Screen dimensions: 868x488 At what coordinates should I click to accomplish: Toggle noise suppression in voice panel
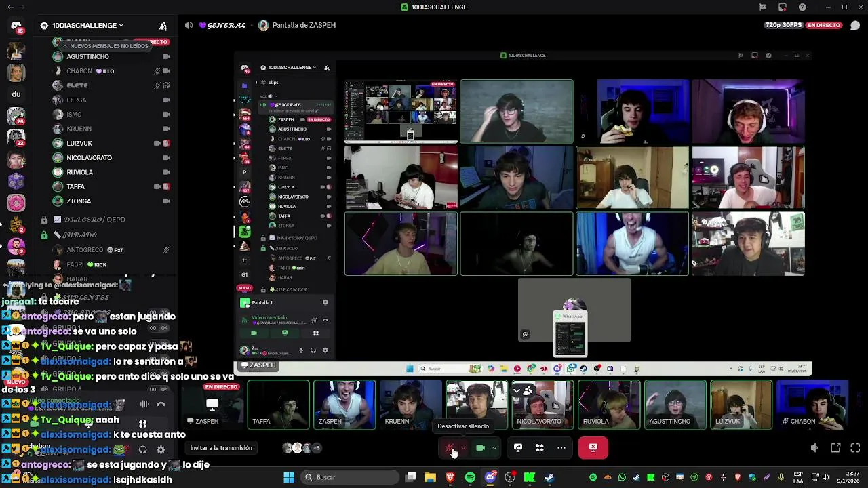pos(144,404)
